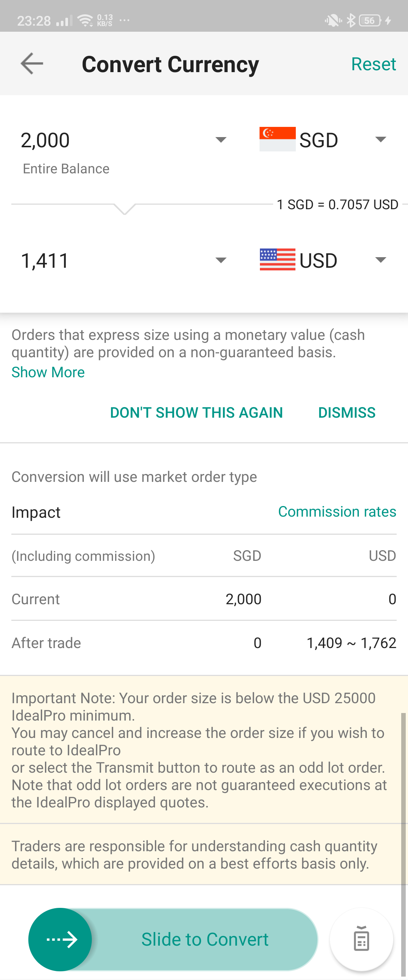
Task: Open the order preview calculator icon
Action: (x=361, y=939)
